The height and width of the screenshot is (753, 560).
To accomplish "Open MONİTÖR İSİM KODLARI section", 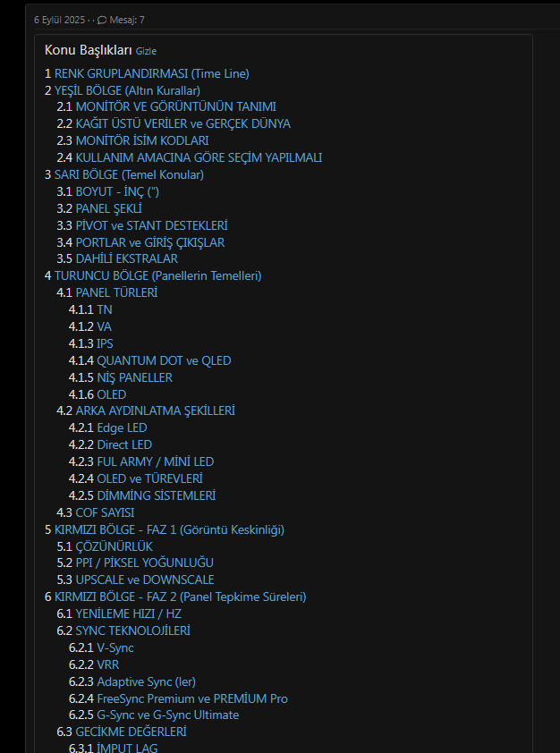I will 142,140.
